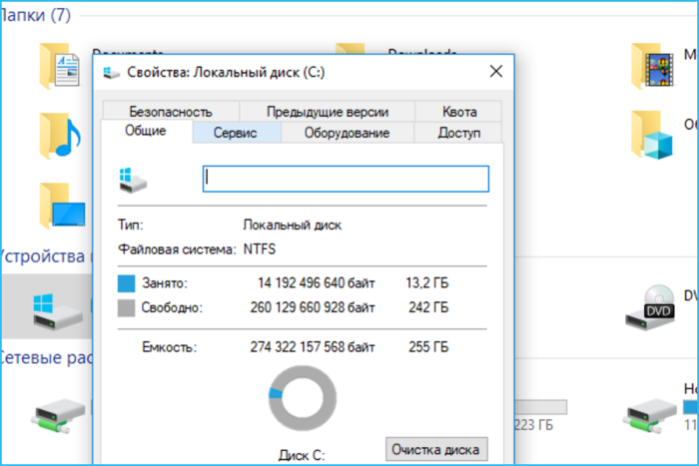
Task: Click the 242 ГБ free value
Action: (428, 308)
